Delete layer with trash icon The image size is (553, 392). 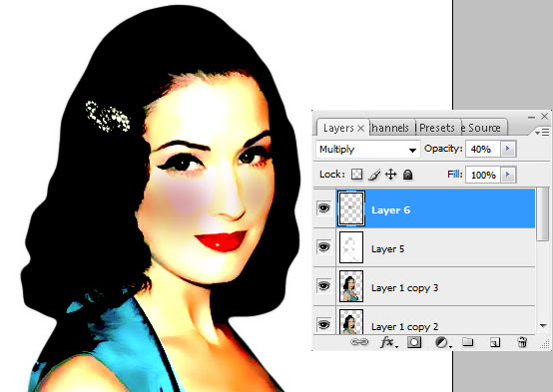(x=522, y=342)
